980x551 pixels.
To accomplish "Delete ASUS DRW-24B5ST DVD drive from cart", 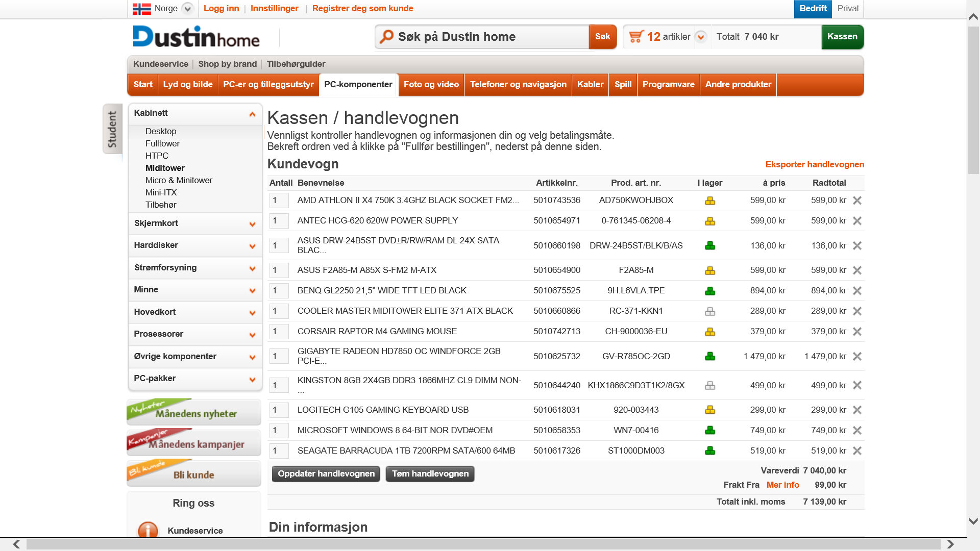I will coord(857,246).
